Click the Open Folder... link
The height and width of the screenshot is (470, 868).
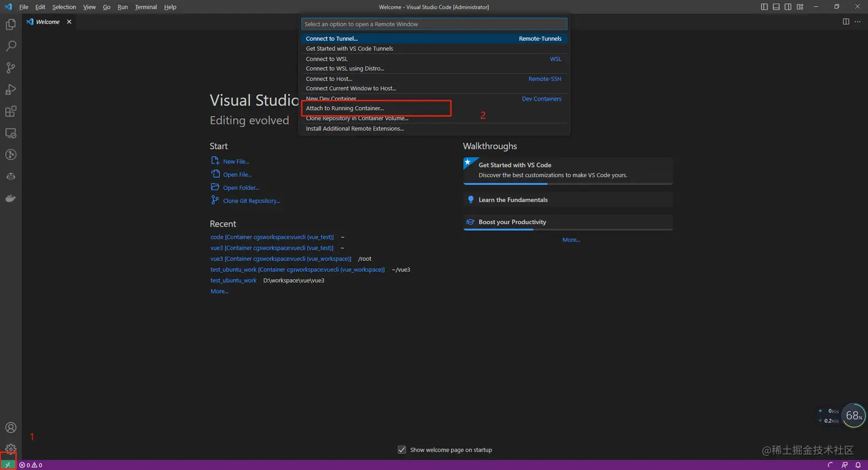(241, 188)
